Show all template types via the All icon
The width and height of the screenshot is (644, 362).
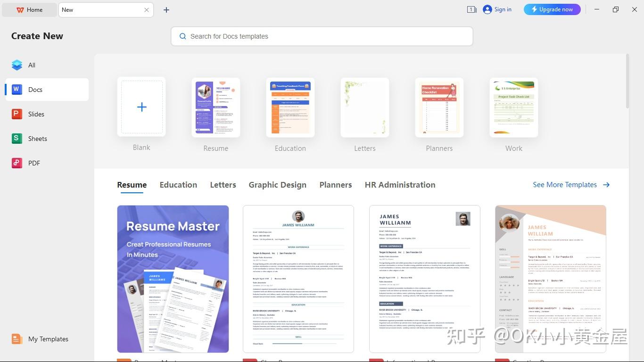[31, 65]
